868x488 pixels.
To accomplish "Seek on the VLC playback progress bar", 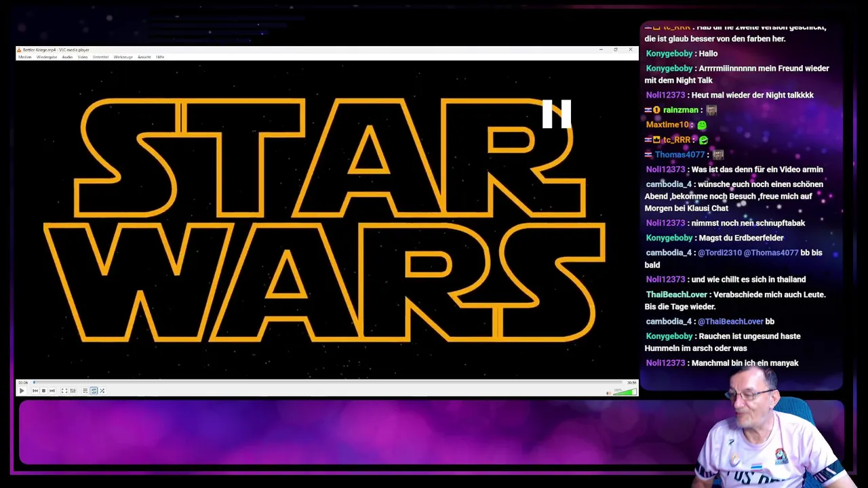I will (328, 382).
